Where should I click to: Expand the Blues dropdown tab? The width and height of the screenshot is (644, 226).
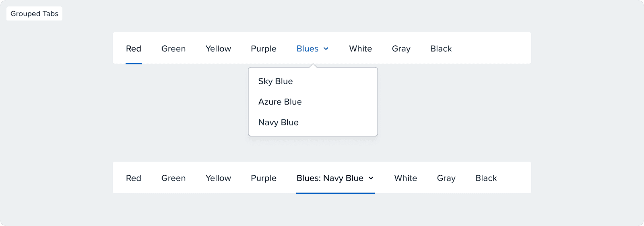[x=308, y=49]
